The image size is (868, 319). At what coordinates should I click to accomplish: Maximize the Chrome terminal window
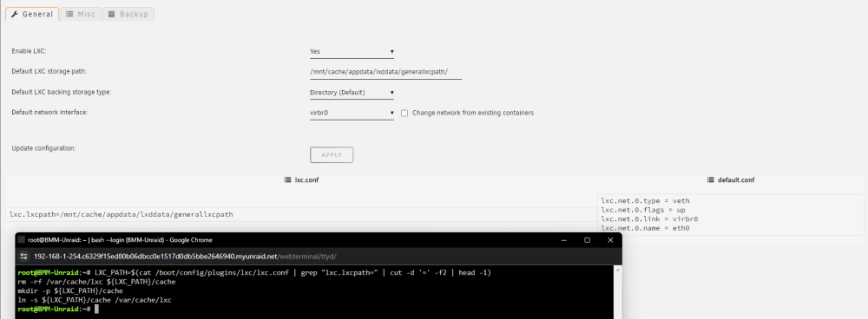click(x=588, y=240)
